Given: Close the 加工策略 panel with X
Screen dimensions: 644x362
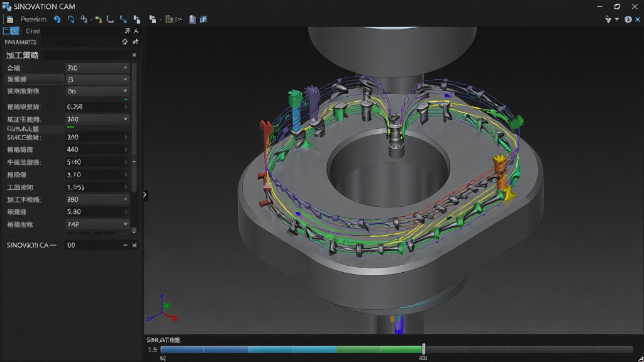Looking at the screenshot, I should coord(135,55).
